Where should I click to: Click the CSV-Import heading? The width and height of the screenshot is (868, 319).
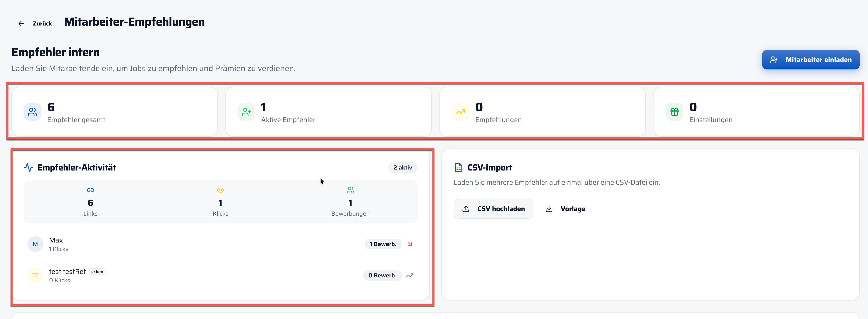(x=490, y=168)
